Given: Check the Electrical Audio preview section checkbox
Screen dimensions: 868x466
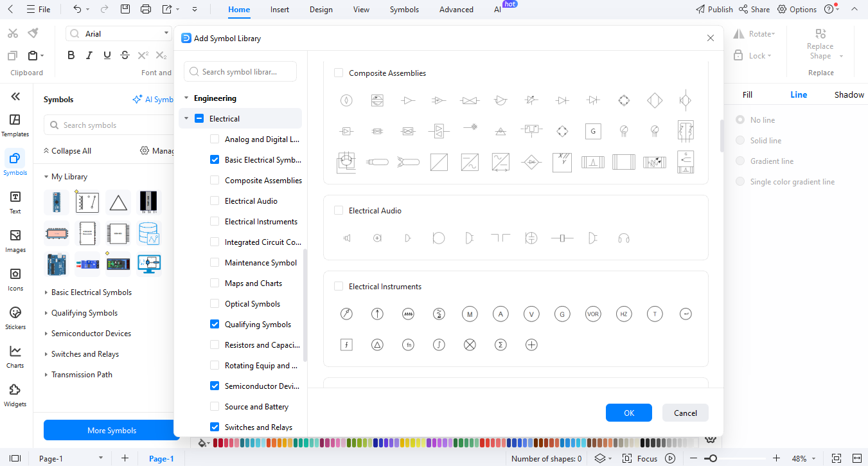Looking at the screenshot, I should [x=339, y=211].
